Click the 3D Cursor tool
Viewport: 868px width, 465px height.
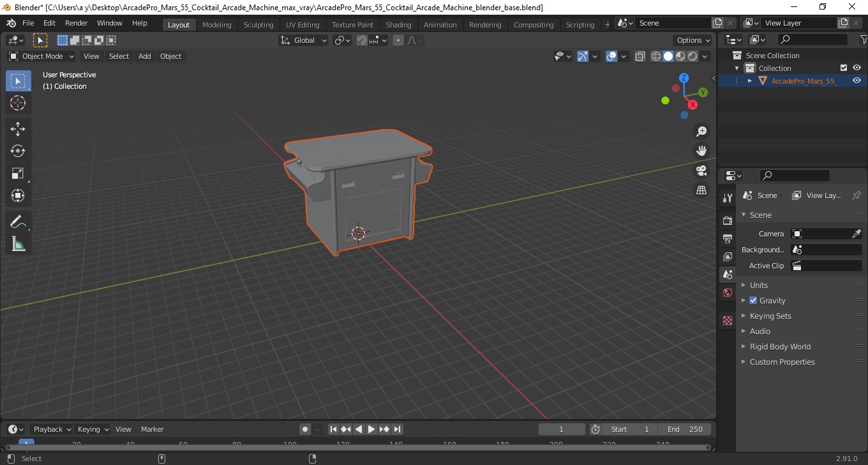tap(18, 103)
